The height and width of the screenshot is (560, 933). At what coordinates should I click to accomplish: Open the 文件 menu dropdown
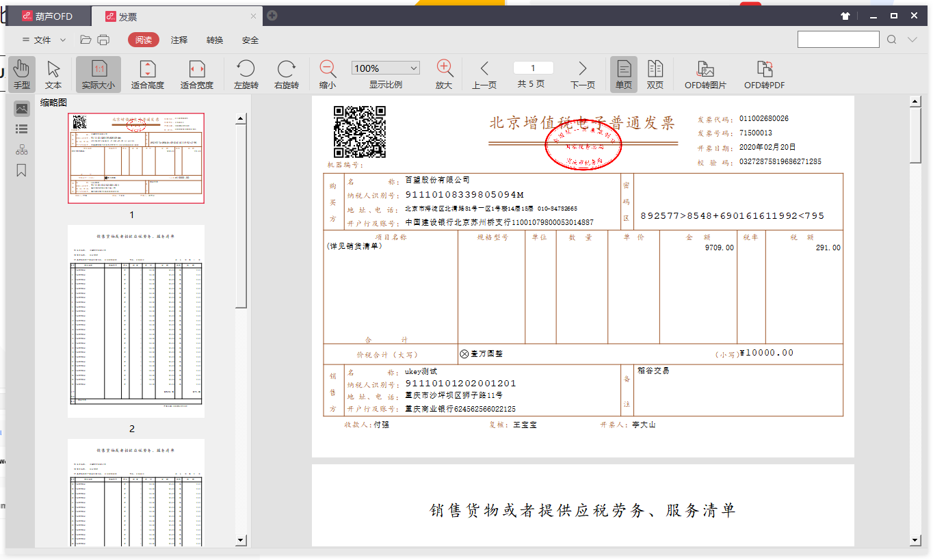[x=44, y=40]
